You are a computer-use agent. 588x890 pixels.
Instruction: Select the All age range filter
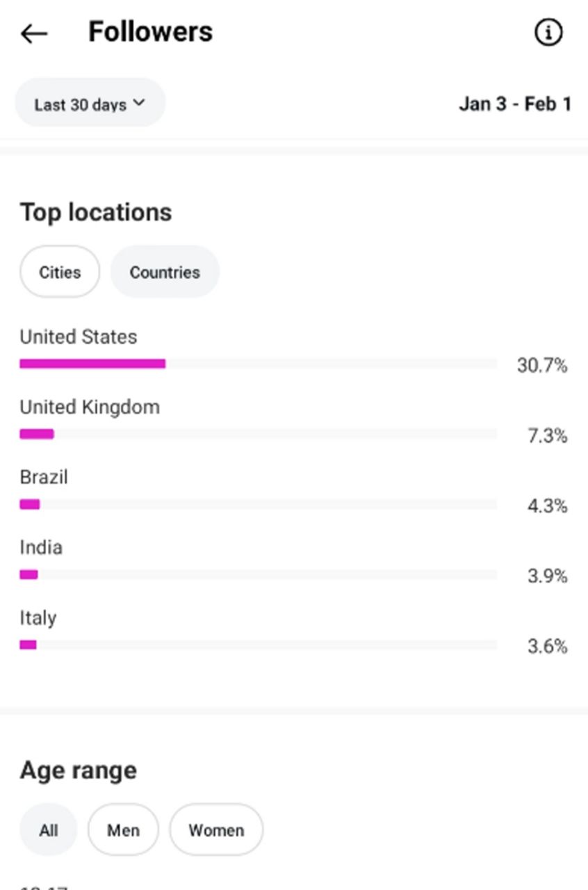pos(49,830)
